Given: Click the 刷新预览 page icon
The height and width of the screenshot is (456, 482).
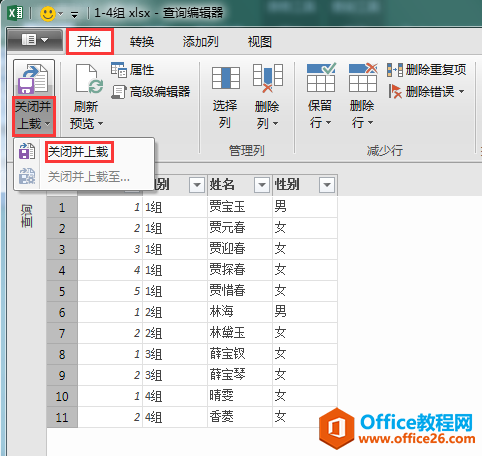Looking at the screenshot, I should [x=88, y=79].
